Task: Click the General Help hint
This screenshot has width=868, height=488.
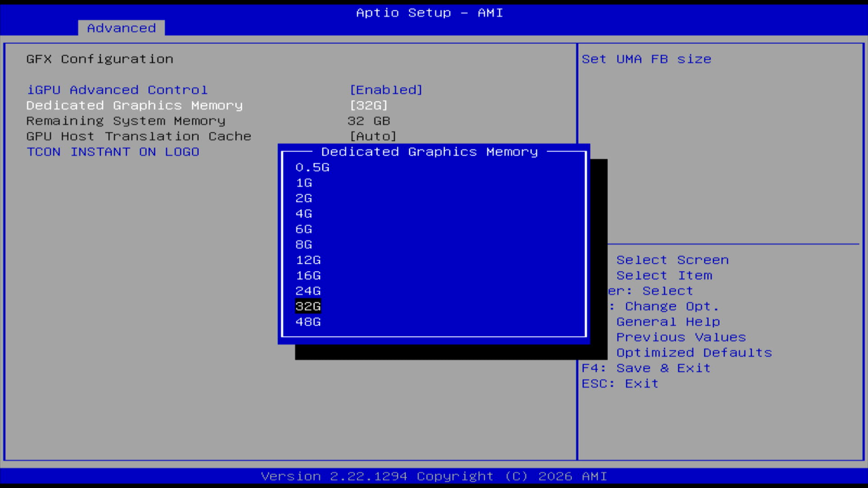Action: coord(668,322)
